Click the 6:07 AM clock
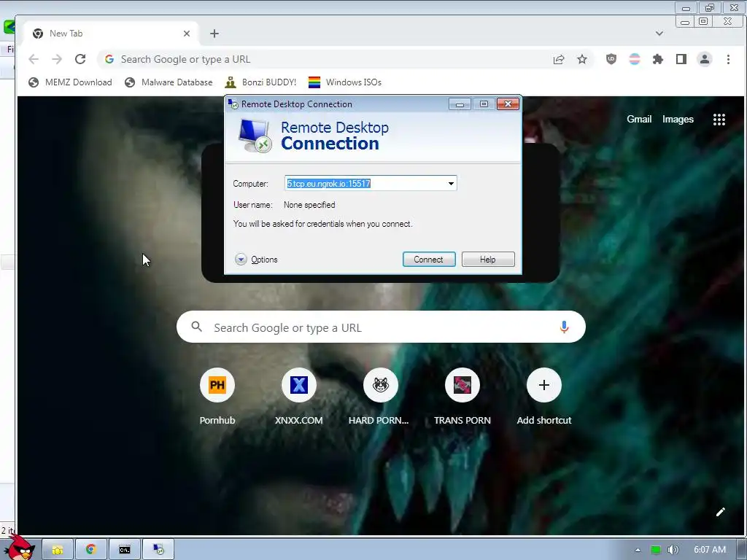Image resolution: width=747 pixels, height=560 pixels. pos(710,550)
